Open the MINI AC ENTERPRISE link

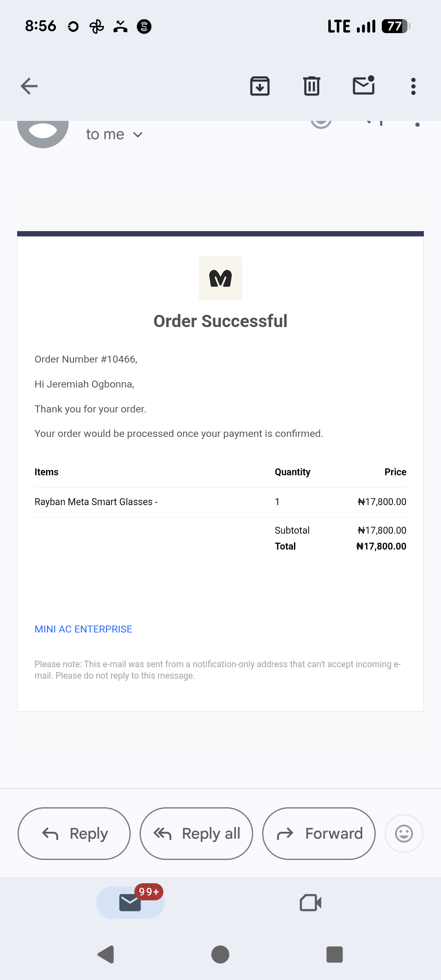[83, 629]
